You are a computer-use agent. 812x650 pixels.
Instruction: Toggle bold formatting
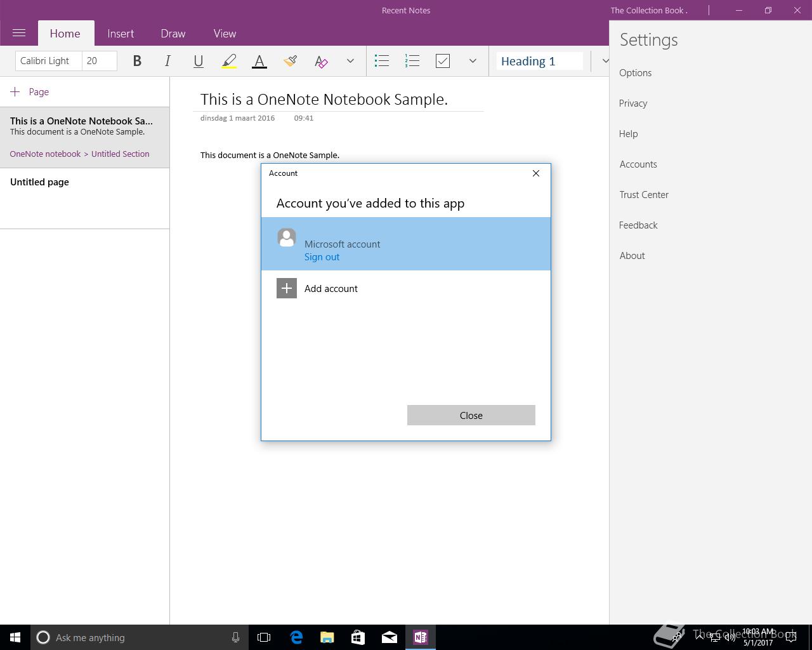(137, 61)
